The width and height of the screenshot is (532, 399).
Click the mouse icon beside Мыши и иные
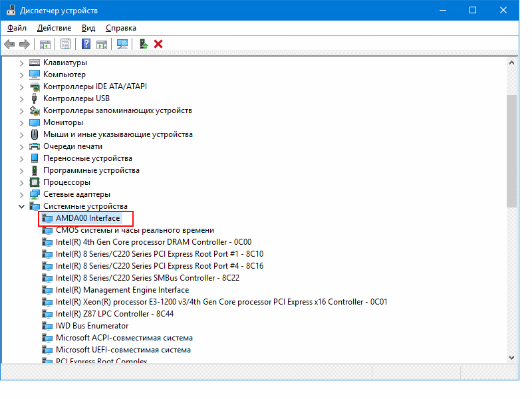click(35, 134)
